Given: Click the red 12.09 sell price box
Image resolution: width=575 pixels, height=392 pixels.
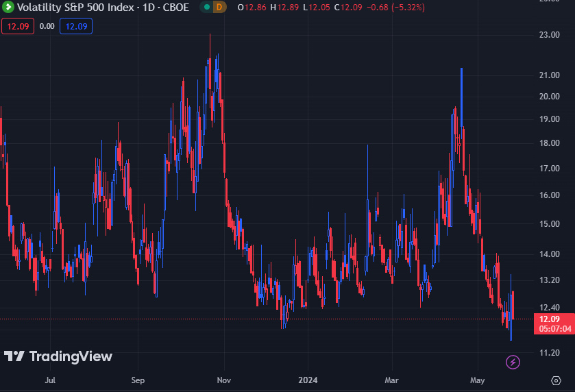Looking at the screenshot, I should point(18,27).
